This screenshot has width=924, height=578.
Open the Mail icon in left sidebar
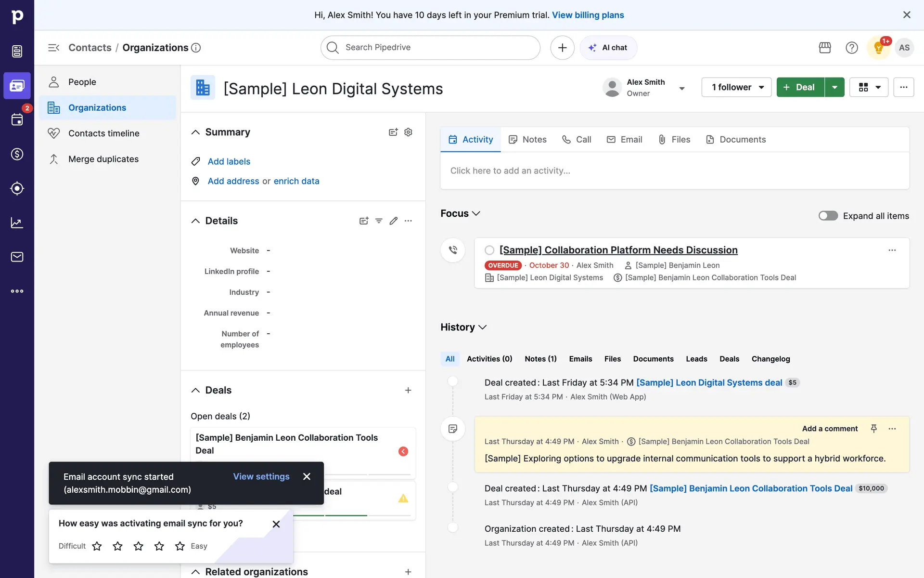[17, 257]
